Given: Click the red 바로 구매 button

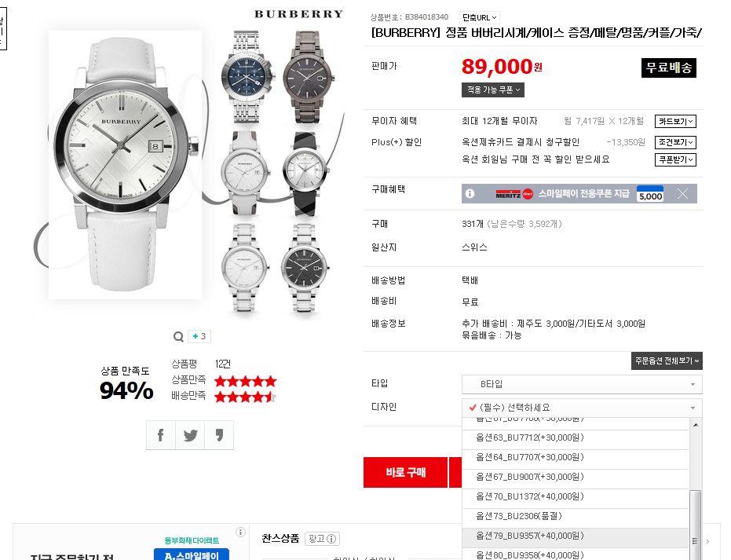Looking at the screenshot, I should 405,472.
